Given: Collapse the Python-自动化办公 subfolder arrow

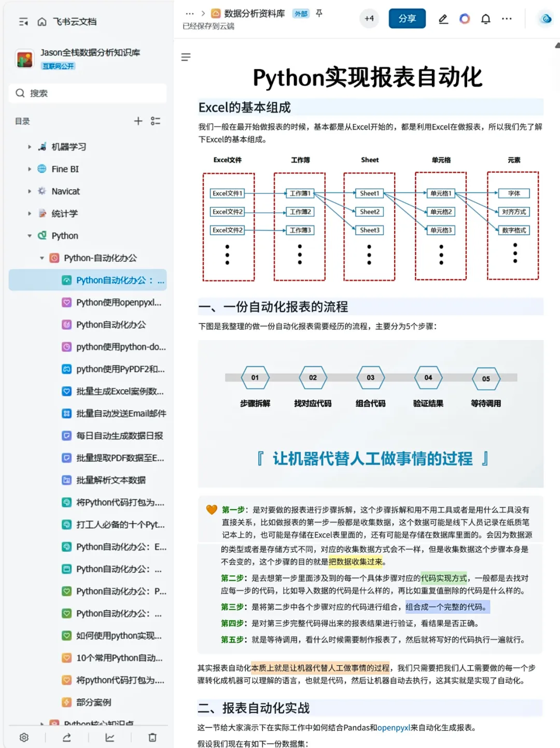Looking at the screenshot, I should (x=42, y=258).
